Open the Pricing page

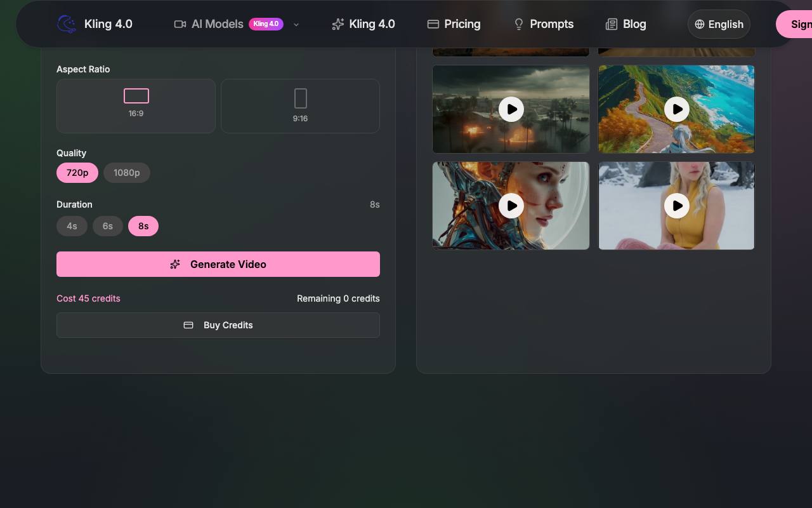[454, 24]
